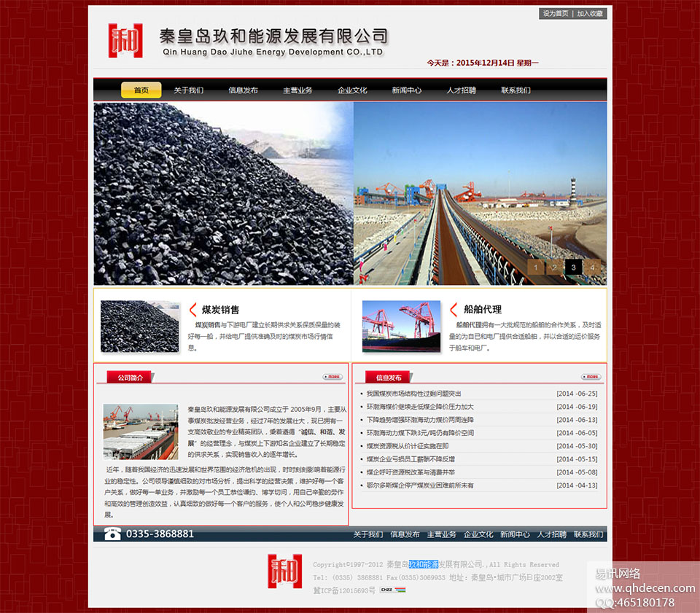Screen dimensions: 700x613
Task: Switch the banner to slide 2
Action: coord(555,268)
